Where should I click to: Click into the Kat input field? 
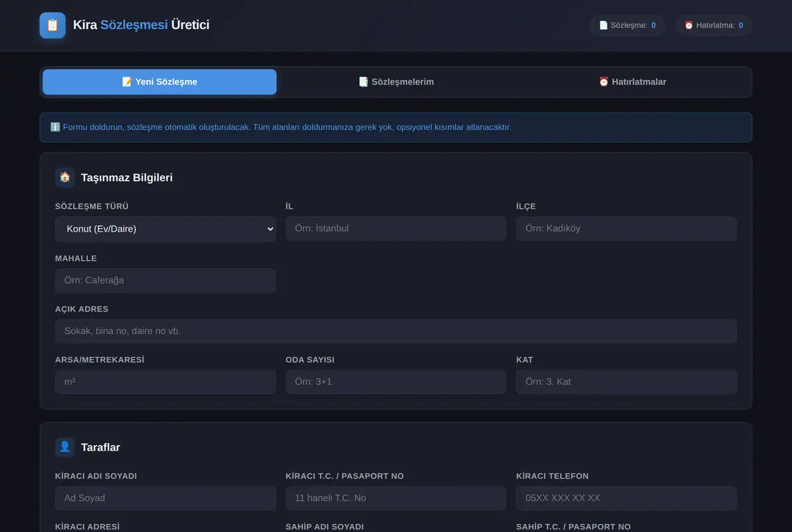pos(626,382)
